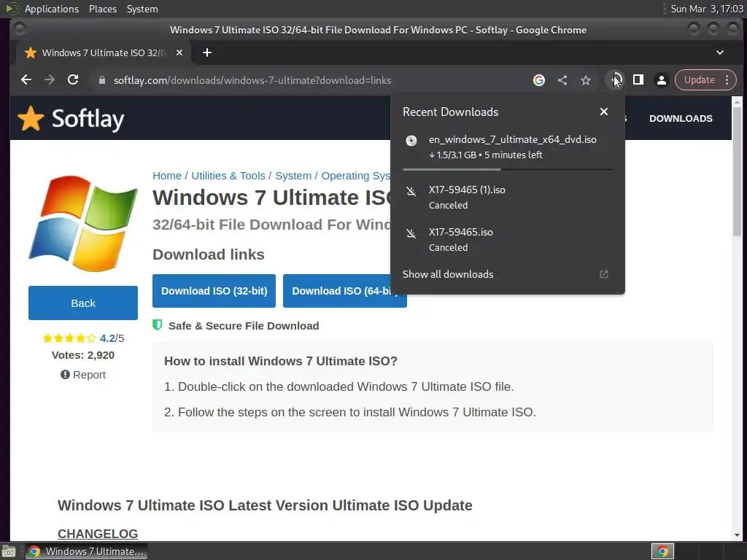Click Download ISO (32-bit) button

(x=214, y=291)
